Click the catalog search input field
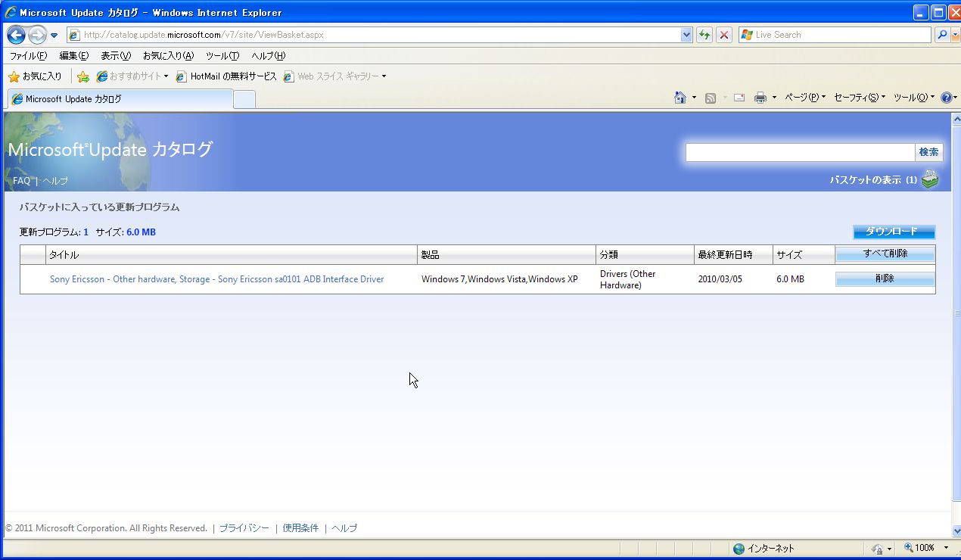The image size is (961, 560). coord(800,152)
